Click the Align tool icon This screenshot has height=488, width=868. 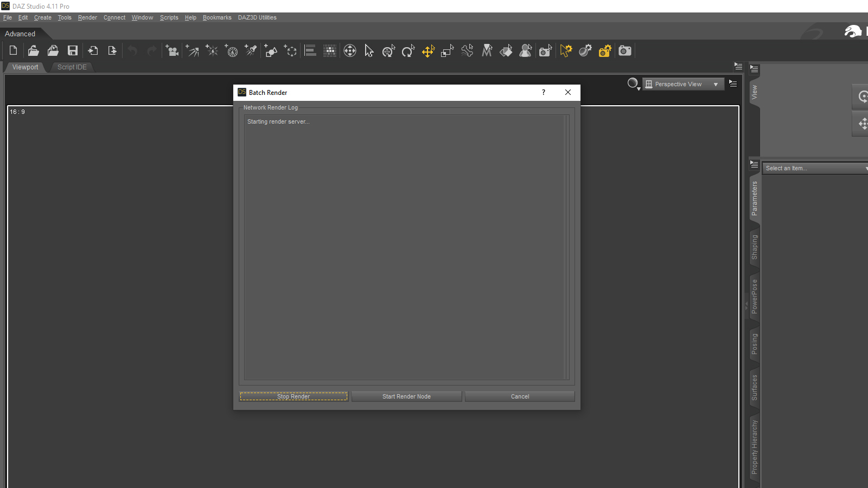(310, 51)
